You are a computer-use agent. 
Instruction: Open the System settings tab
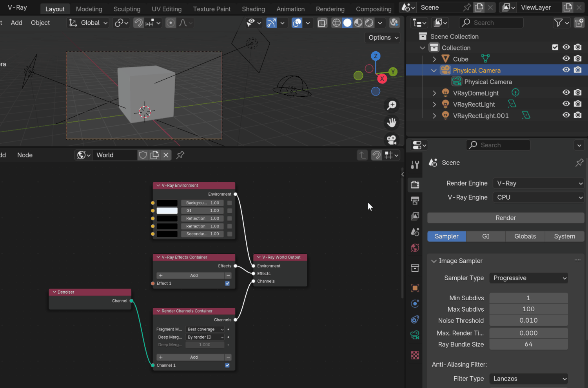(564, 236)
